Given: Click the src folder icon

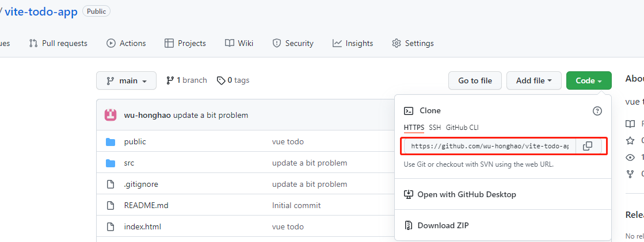Looking at the screenshot, I should [110, 163].
